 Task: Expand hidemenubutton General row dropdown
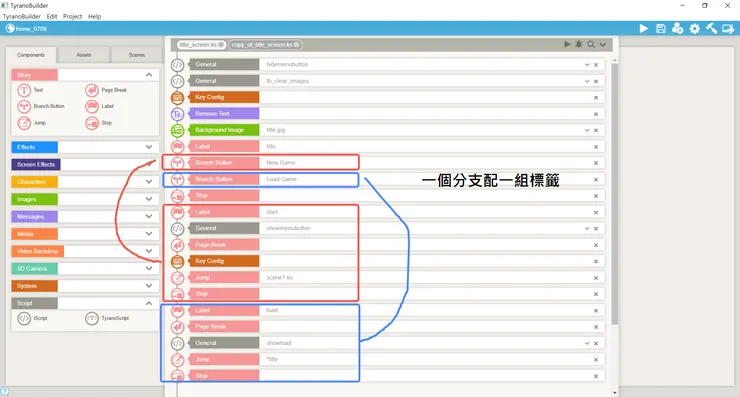[587, 65]
